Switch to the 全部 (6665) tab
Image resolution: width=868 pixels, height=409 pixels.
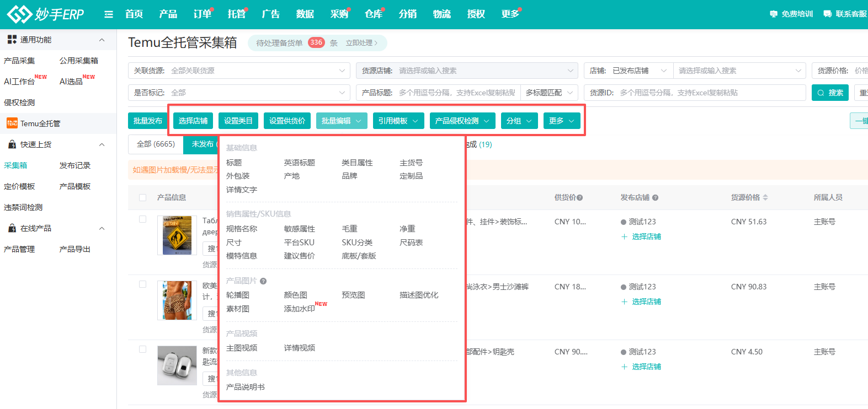tap(156, 144)
